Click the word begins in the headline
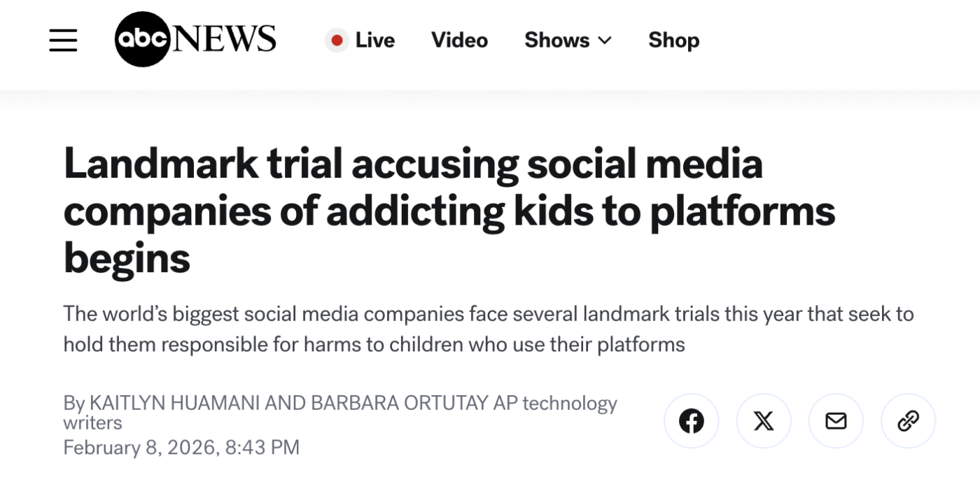Viewport: 980px width, 482px height. [127, 258]
